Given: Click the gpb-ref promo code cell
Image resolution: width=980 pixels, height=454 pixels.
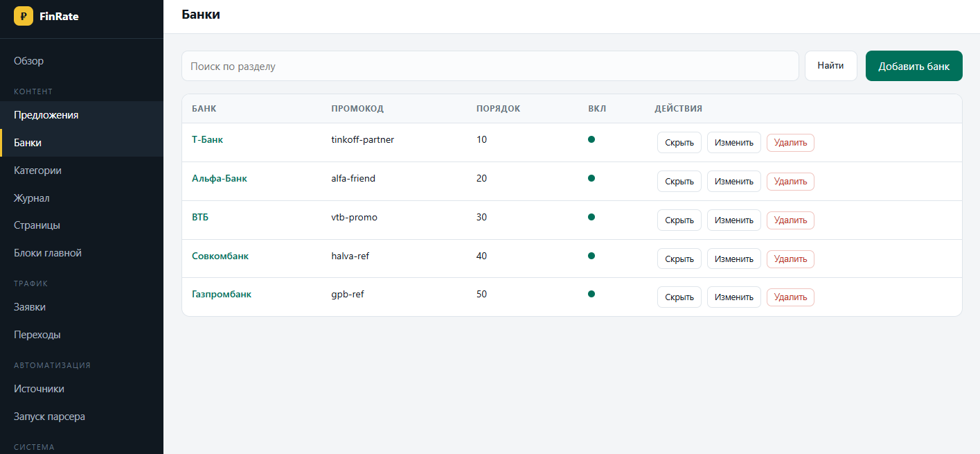Looking at the screenshot, I should [x=348, y=294].
